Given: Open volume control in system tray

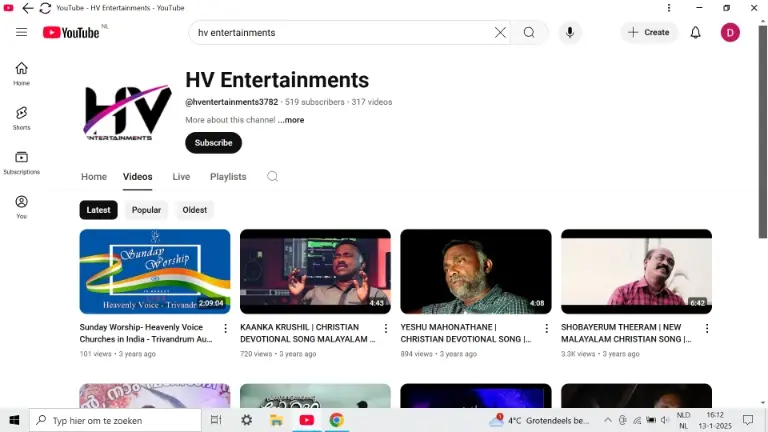Looking at the screenshot, I should [664, 420].
